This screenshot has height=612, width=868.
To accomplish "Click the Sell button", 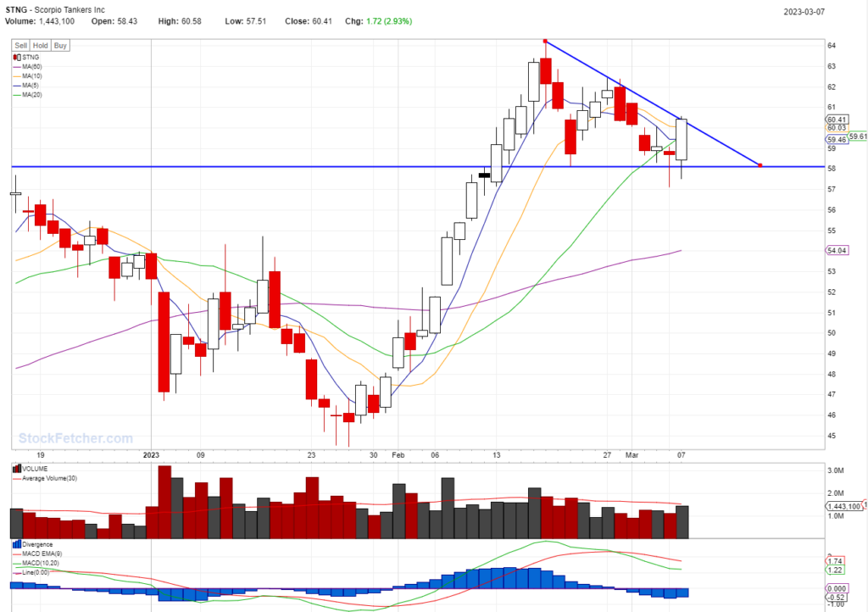I will pos(21,46).
